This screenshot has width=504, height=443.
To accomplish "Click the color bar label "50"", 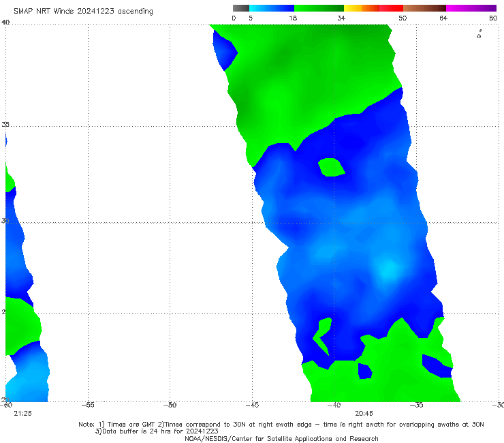I will [x=403, y=18].
